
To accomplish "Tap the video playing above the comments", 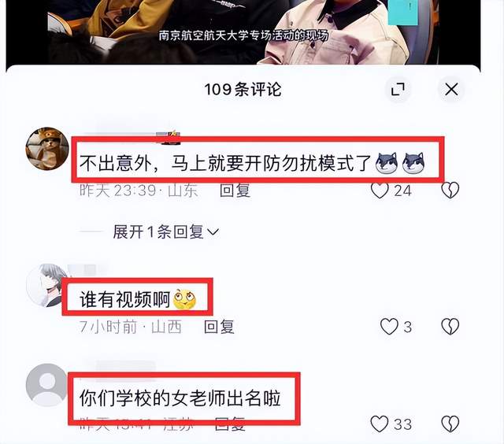I will point(243,32).
